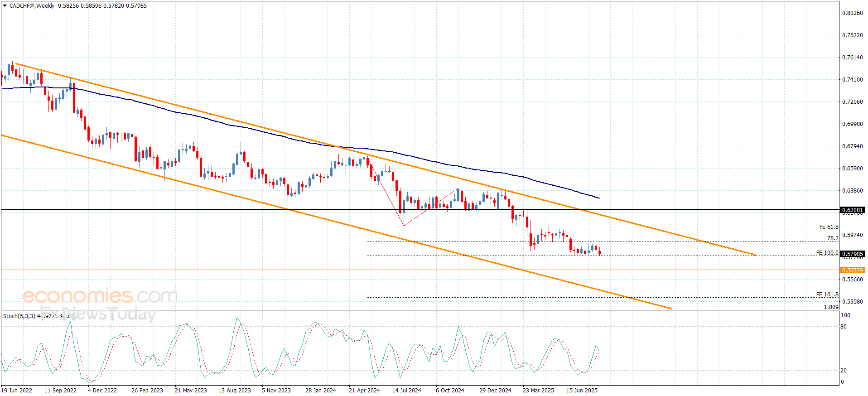Click the 0.65900 price scale value
Image resolution: width=868 pixels, height=396 pixels.
[852, 169]
